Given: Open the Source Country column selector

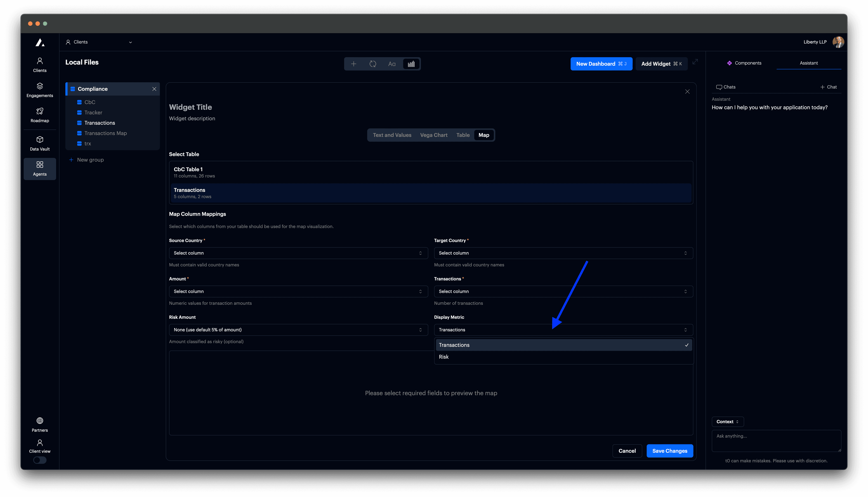Looking at the screenshot, I should [298, 253].
